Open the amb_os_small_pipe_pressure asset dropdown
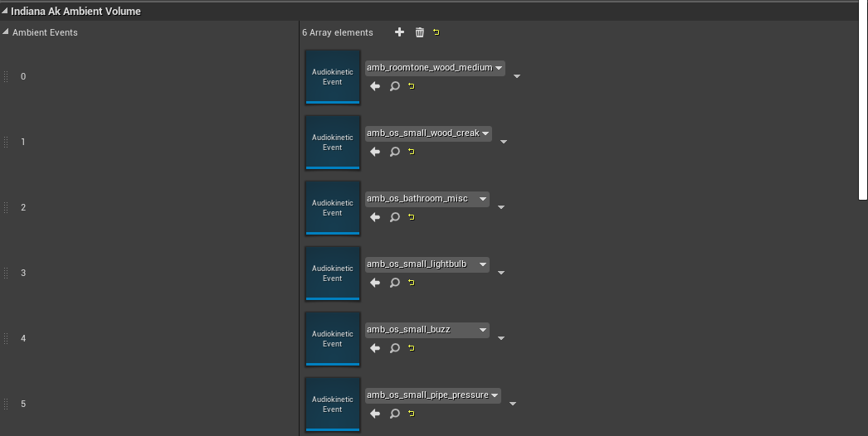This screenshot has height=436, width=868. pos(433,395)
